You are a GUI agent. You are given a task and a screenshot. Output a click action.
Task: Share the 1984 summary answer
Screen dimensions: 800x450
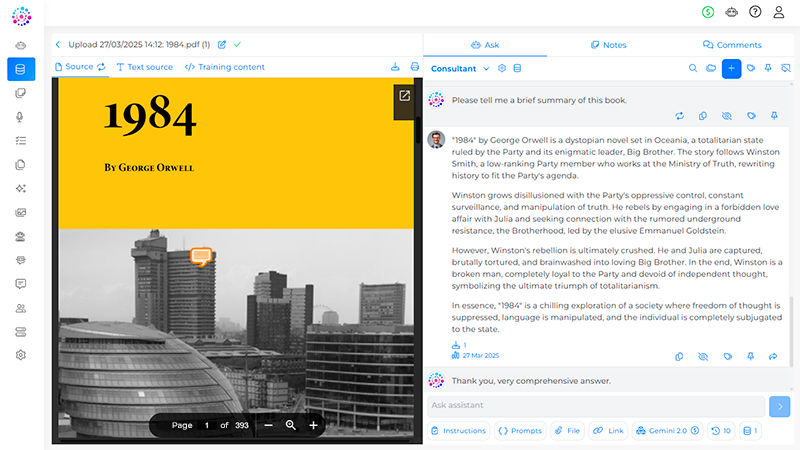point(773,357)
